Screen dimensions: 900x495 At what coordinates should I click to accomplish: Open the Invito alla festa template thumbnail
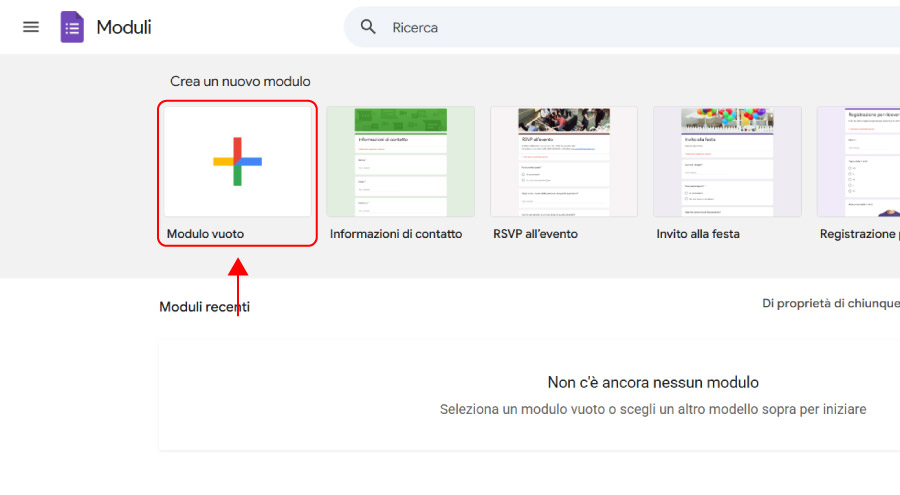point(727,162)
